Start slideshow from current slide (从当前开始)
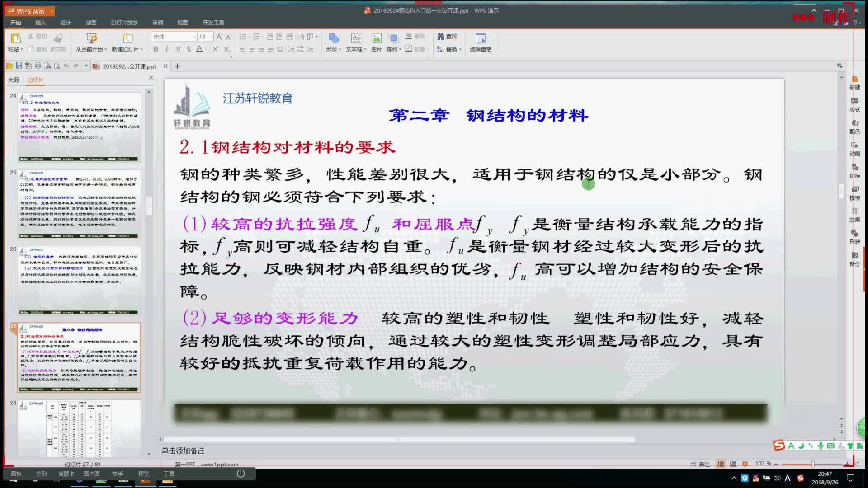 pos(91,39)
